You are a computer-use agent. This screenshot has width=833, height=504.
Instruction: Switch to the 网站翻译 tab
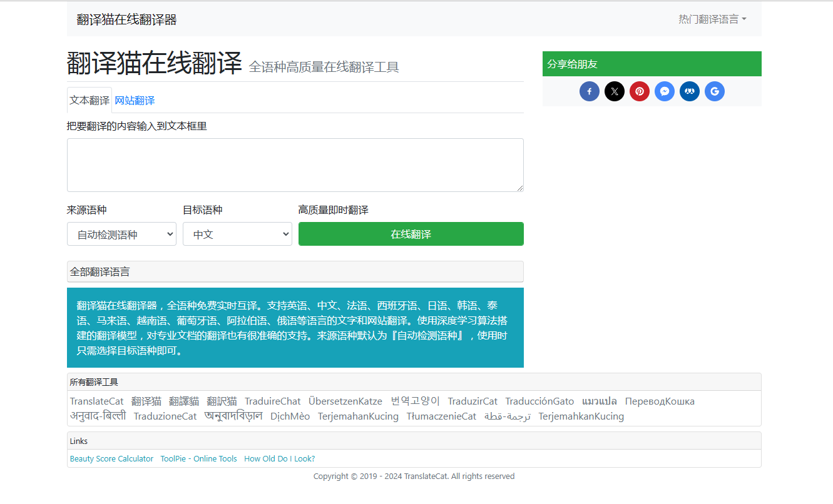[x=135, y=100]
